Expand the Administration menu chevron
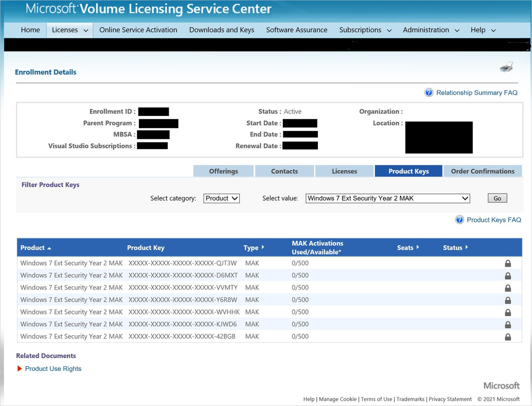The width and height of the screenshot is (532, 406). [x=456, y=30]
